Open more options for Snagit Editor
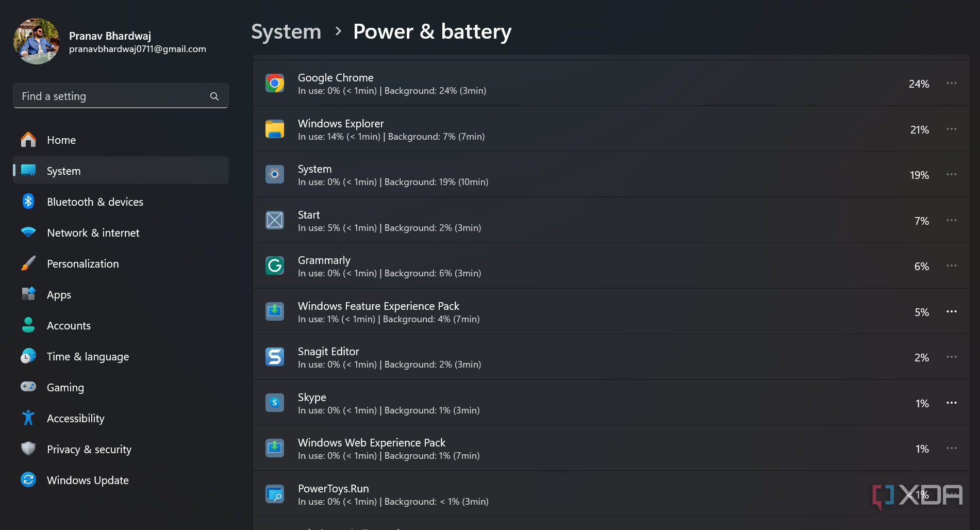The width and height of the screenshot is (980, 530). click(952, 357)
